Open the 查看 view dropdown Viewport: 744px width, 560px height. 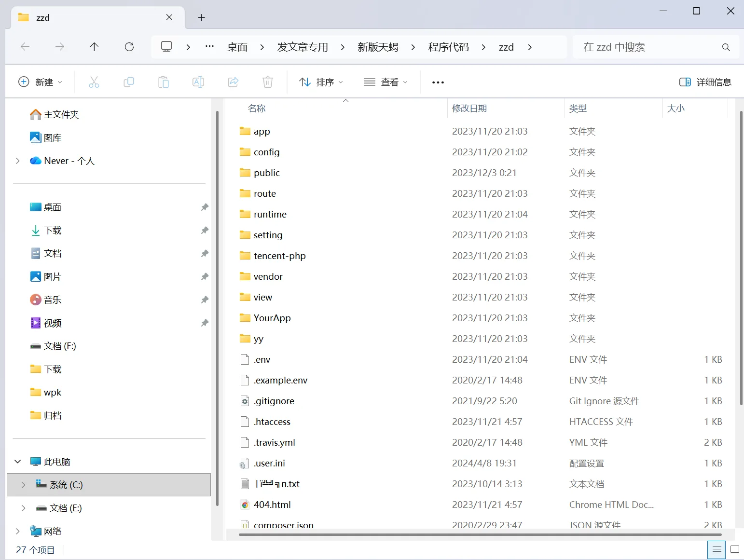386,82
